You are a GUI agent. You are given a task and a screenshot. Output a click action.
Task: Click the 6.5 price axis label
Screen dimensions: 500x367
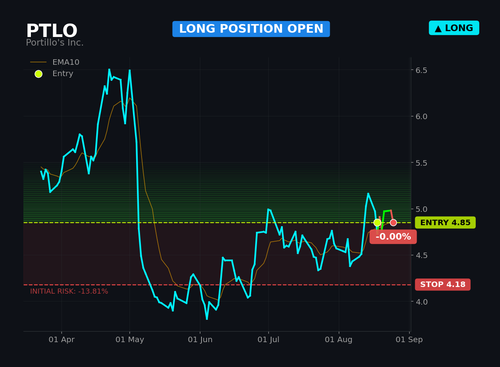click(421, 70)
